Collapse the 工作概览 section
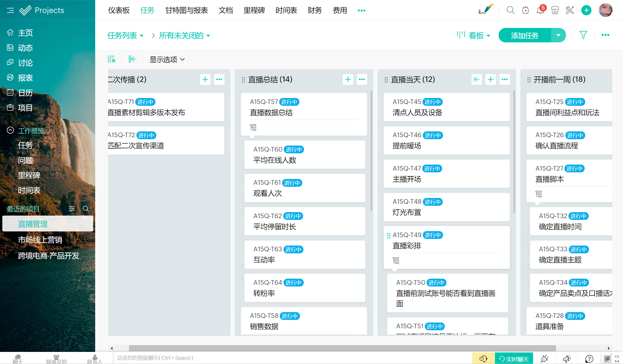623x364 pixels. pyautogui.click(x=10, y=131)
